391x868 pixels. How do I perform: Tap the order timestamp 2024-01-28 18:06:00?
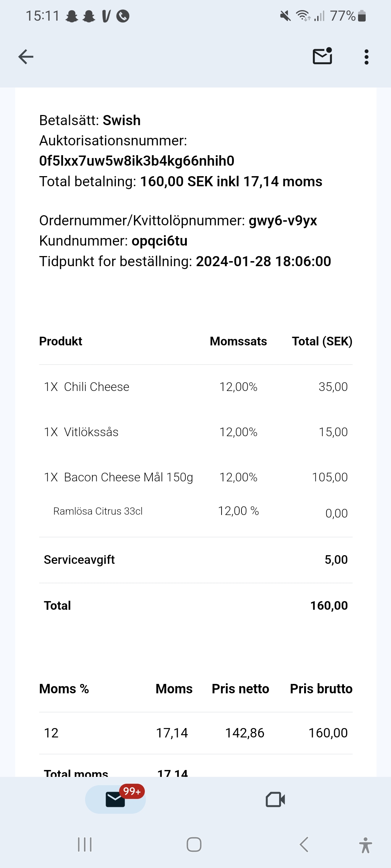[x=263, y=261]
